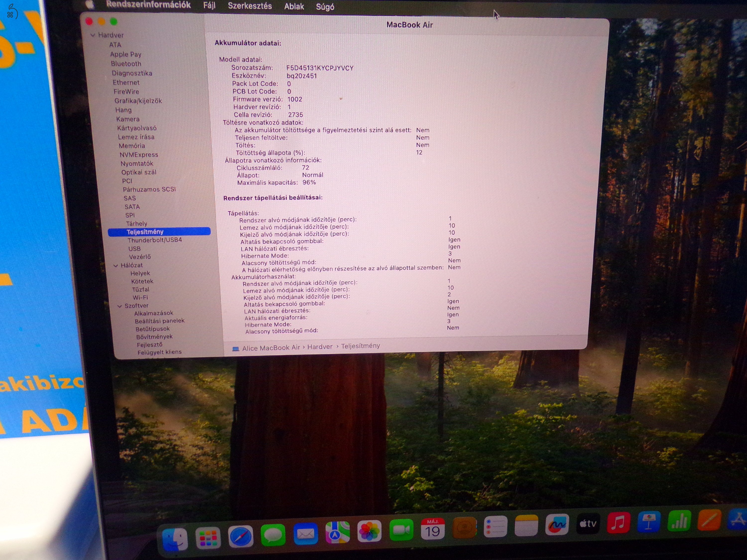The width and height of the screenshot is (747, 560).
Task: Open the Fájl menu
Action: click(209, 5)
